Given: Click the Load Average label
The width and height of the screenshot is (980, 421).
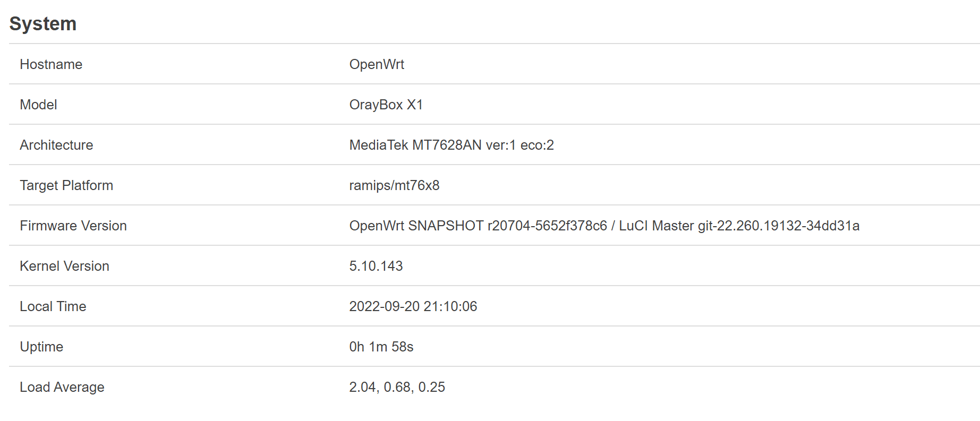Looking at the screenshot, I should [x=62, y=387].
